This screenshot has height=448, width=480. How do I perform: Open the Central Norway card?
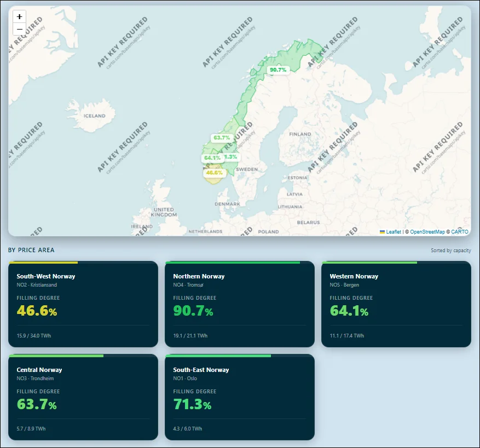point(83,397)
